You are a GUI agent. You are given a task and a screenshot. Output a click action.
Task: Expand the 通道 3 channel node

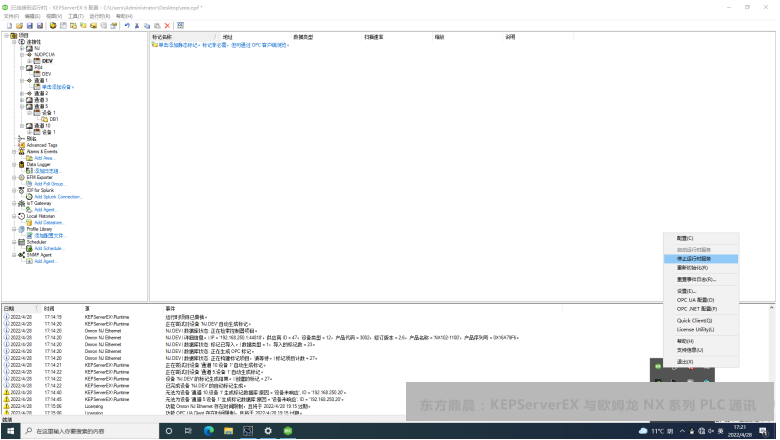click(22, 99)
